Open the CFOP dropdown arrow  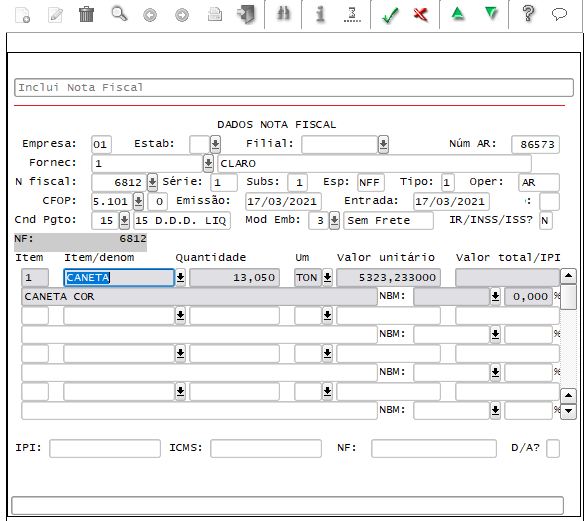[138, 201]
